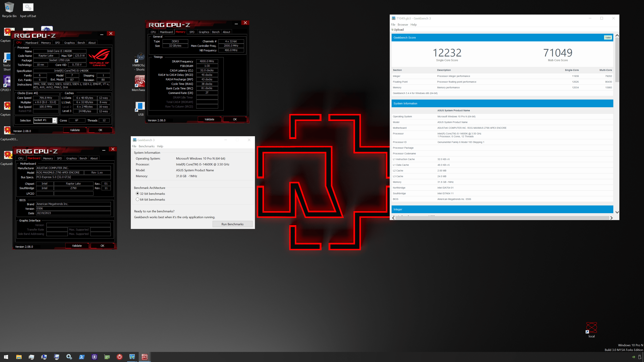Screen dimensions: 644x362
Task: Open Benchmarks menu in small Geekbench window
Action: [147, 146]
